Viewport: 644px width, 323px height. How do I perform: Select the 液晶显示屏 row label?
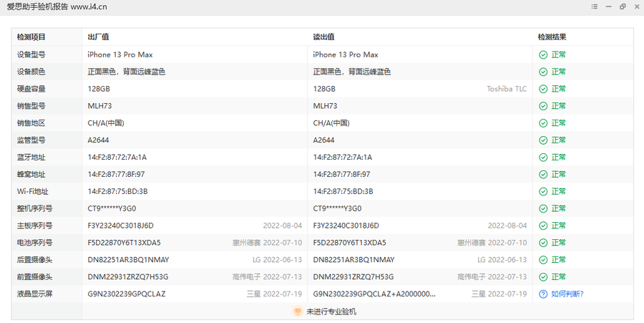click(34, 294)
